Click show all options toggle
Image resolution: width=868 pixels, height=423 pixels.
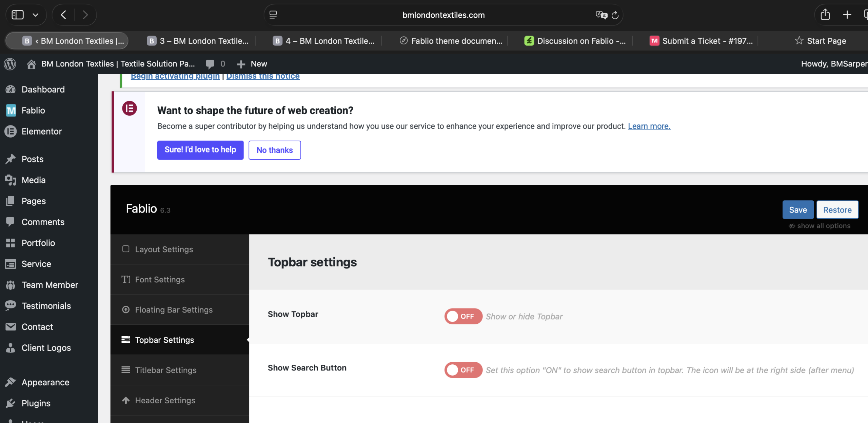click(x=820, y=226)
